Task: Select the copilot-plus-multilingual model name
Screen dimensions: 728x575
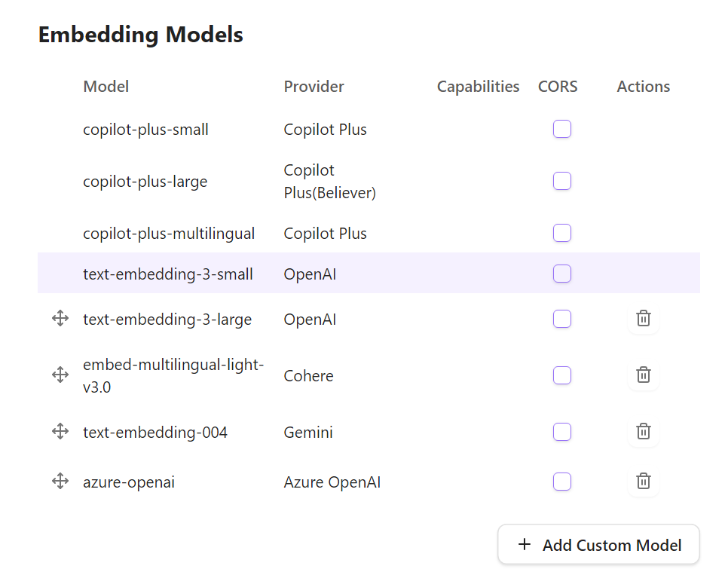Action: [169, 234]
